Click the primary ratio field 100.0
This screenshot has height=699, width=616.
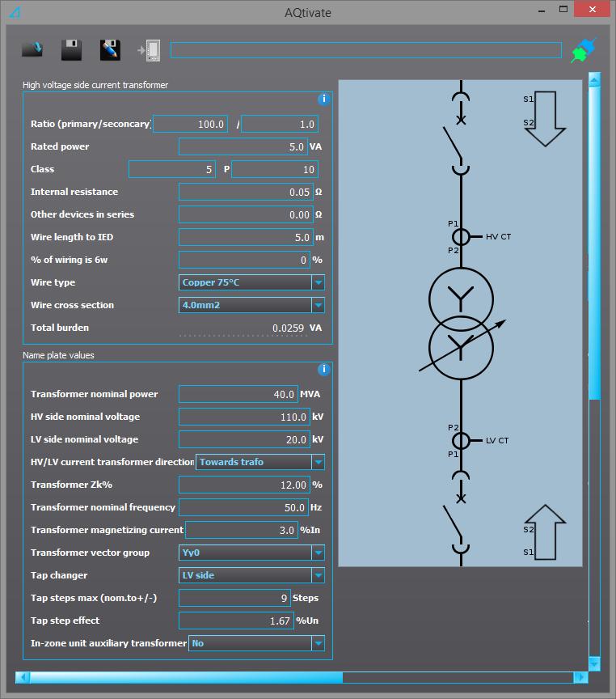pyautogui.click(x=190, y=124)
